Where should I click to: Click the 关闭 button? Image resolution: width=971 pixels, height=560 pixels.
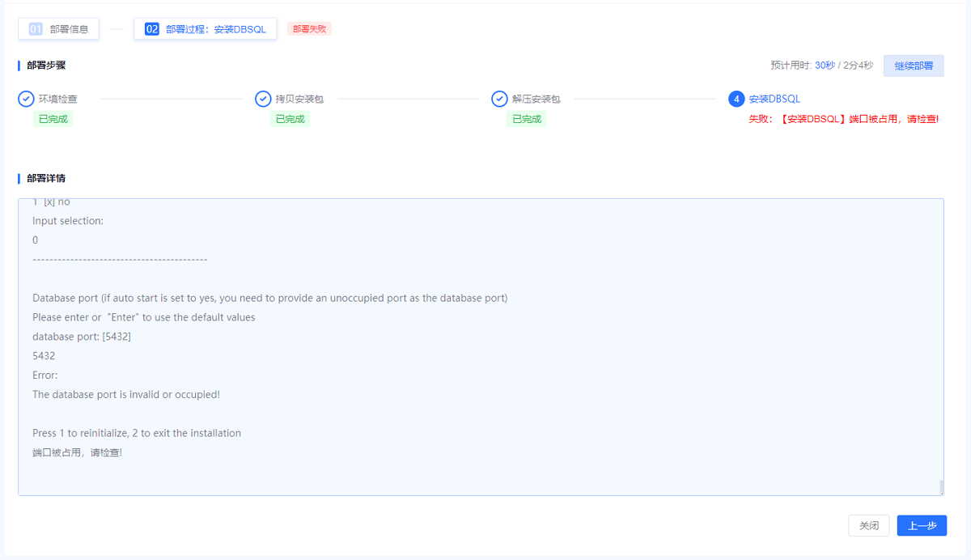(869, 525)
